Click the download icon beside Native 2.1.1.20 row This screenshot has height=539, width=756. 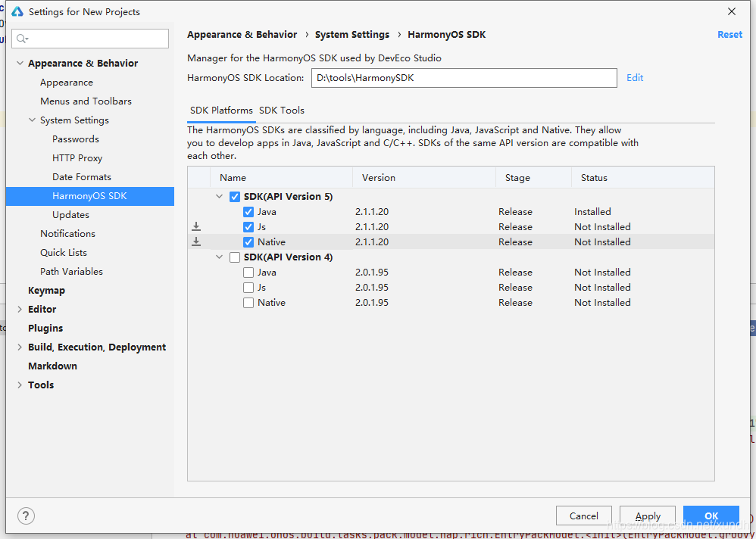click(x=196, y=241)
